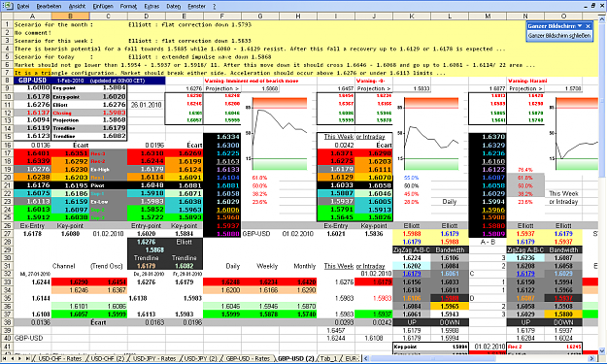Viewport: 607px width, 364px height.
Task: Click 'Scenario for the month :' cell
Action: pyautogui.click(x=53, y=24)
